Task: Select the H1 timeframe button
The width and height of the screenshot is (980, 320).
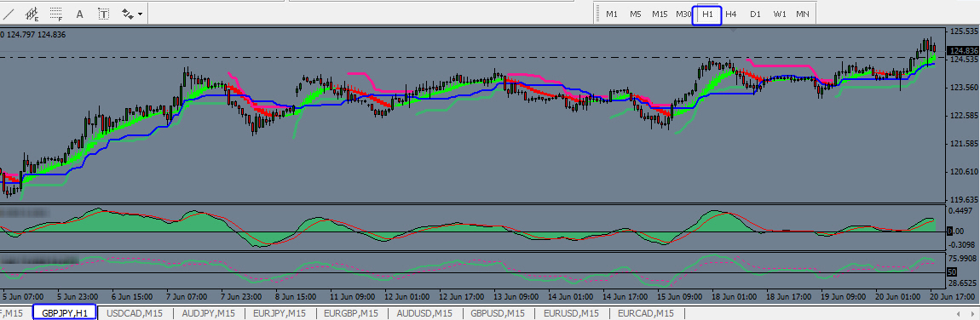Action: [x=707, y=15]
